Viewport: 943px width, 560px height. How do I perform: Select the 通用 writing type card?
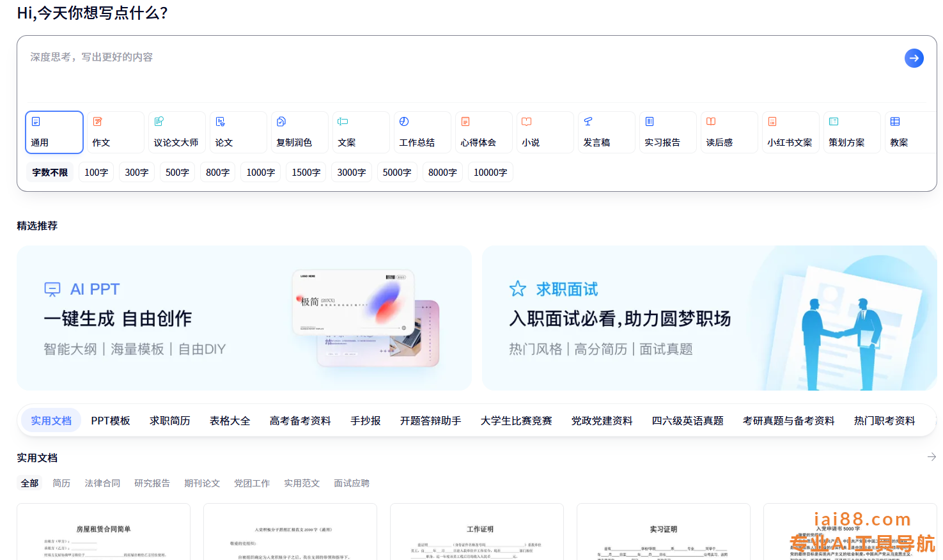(54, 132)
